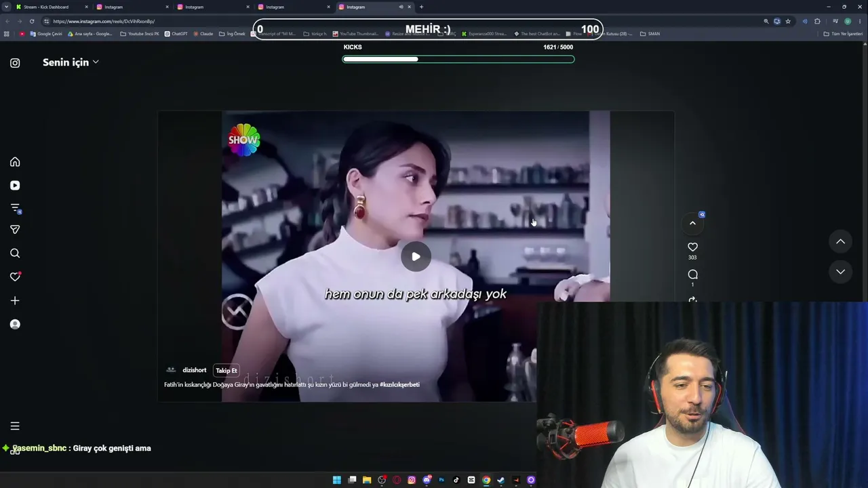
Task: Play the paused reel video
Action: (x=416, y=256)
